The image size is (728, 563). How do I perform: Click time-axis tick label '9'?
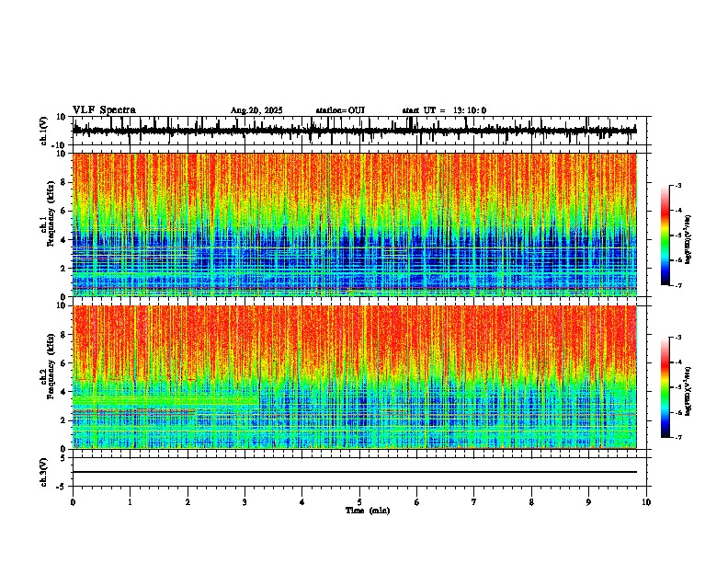coord(588,502)
